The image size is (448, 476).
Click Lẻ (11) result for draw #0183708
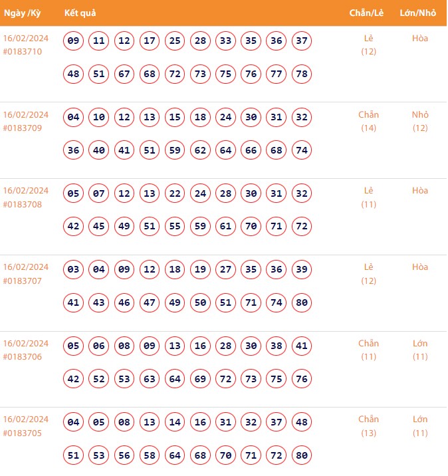368,197
